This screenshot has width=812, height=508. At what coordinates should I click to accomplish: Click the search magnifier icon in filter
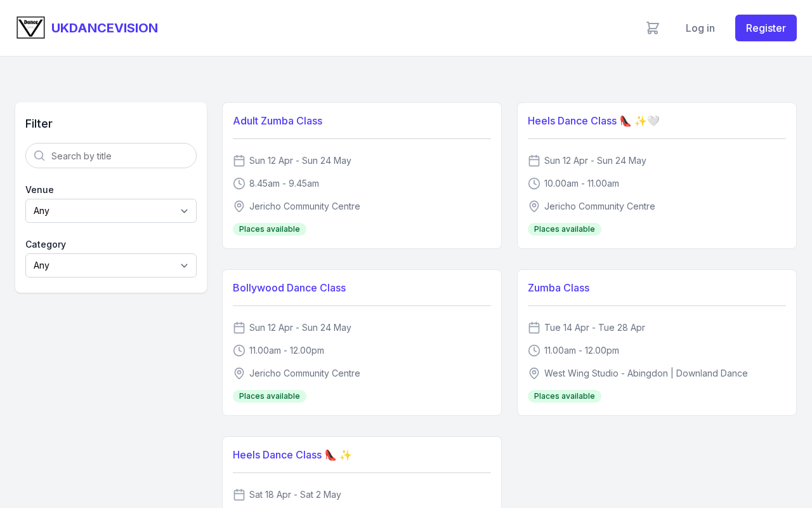click(x=39, y=156)
